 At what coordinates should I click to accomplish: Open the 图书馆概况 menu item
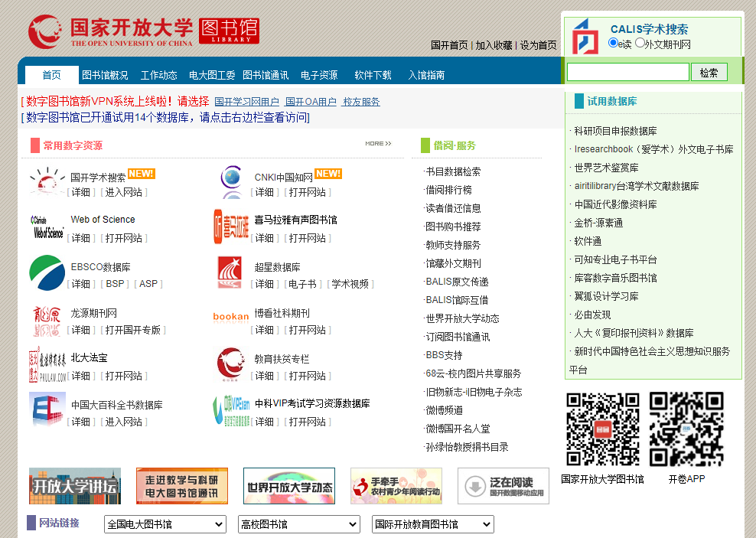pos(105,75)
